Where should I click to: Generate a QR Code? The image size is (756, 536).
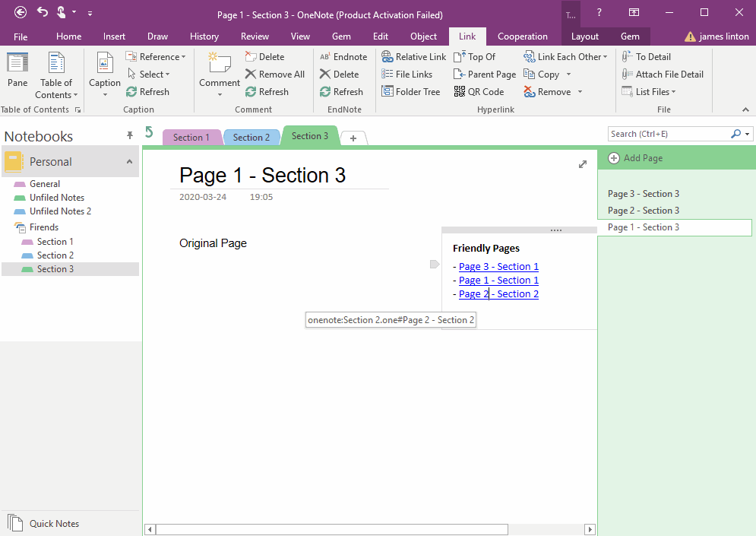click(x=479, y=92)
